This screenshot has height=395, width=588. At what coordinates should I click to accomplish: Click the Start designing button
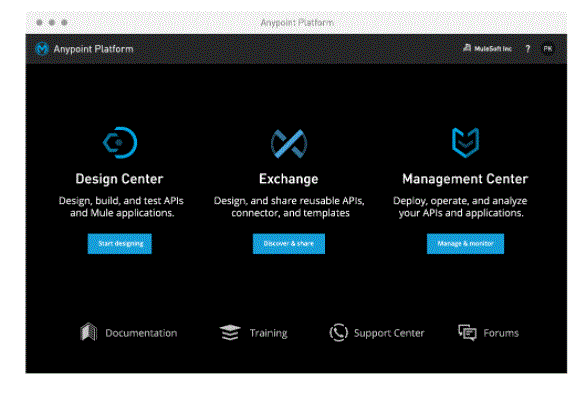click(x=120, y=244)
